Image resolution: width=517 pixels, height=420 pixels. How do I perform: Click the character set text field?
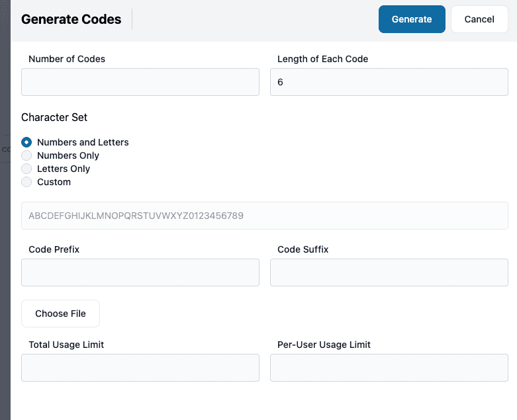(x=264, y=216)
